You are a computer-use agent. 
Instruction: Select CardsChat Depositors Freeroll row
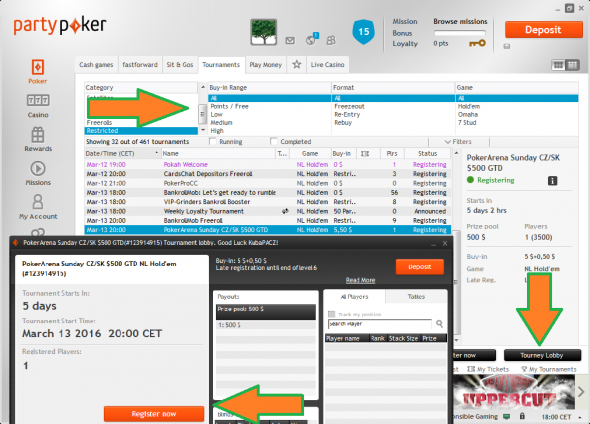[267, 174]
